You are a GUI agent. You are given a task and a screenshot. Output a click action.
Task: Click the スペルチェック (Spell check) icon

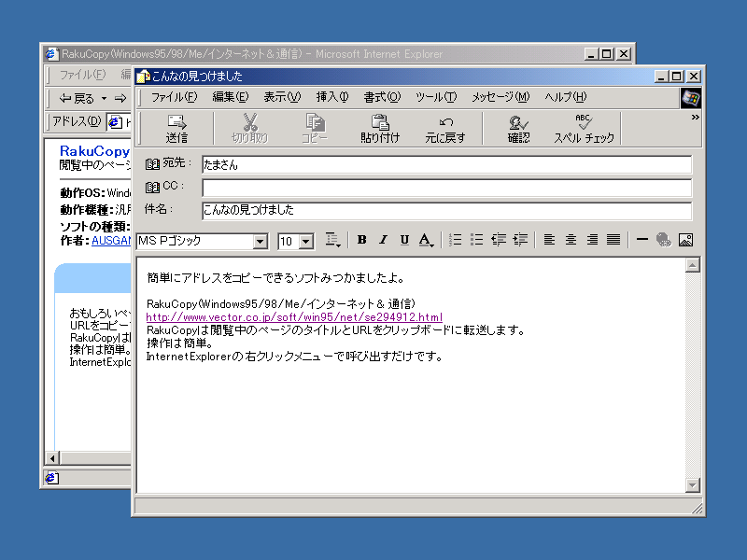pos(584,122)
